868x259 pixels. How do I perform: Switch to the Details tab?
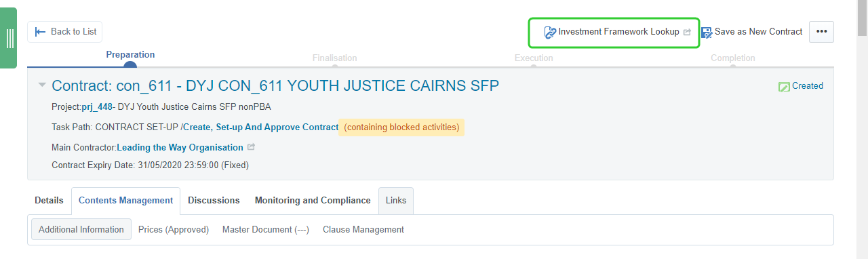[49, 201]
